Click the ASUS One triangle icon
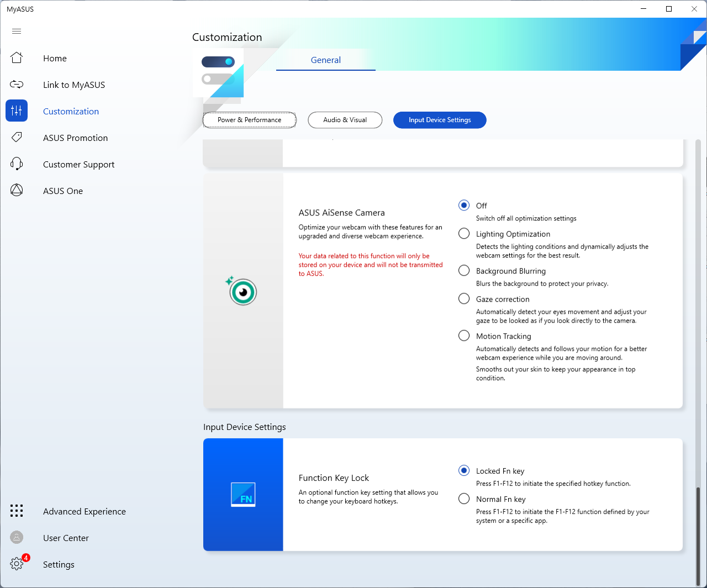Viewport: 707px width, 588px height. [x=17, y=190]
